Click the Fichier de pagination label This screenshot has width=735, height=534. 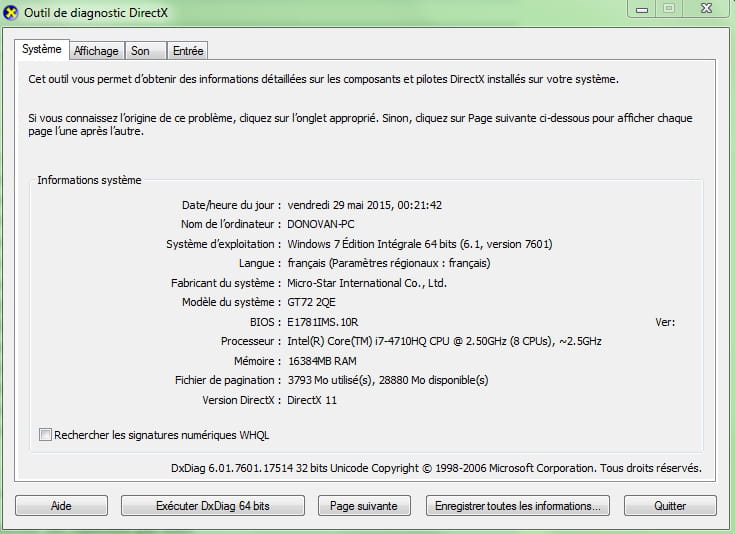pos(228,380)
